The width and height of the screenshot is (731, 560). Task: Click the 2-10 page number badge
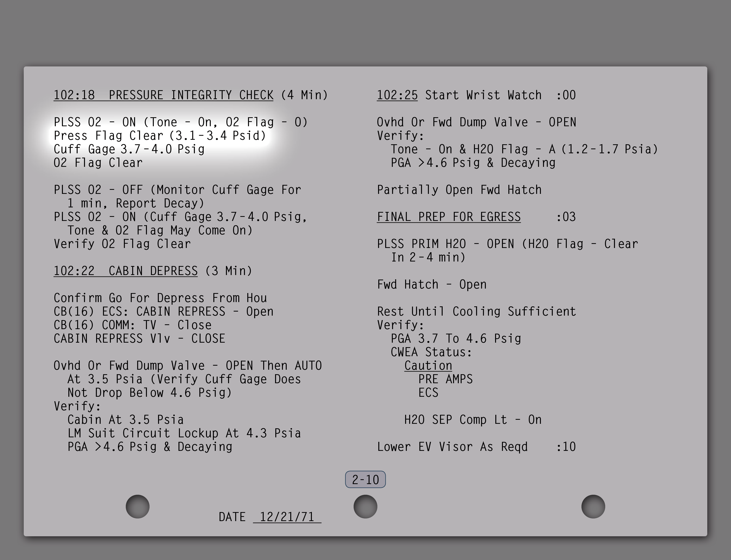pyautogui.click(x=365, y=479)
